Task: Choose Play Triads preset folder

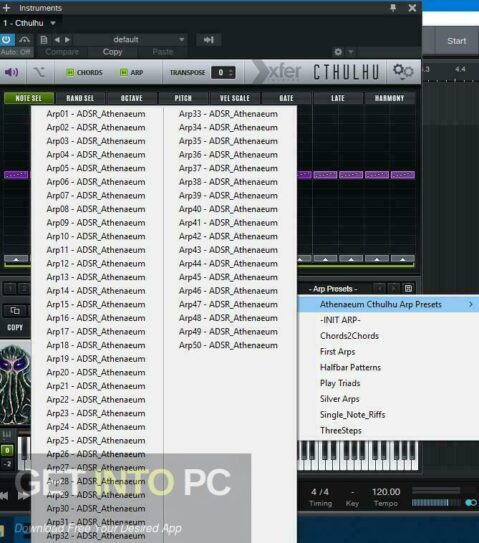Action: click(x=388, y=383)
